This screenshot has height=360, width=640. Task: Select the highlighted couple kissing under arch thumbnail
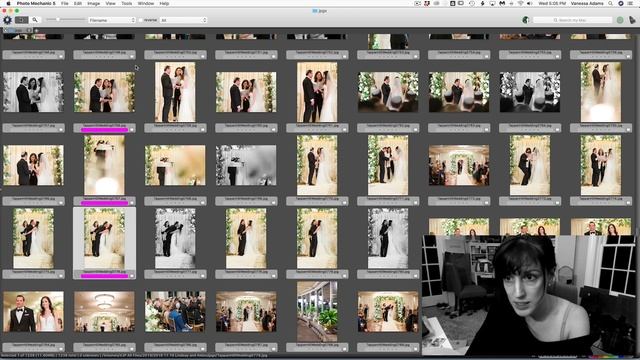click(x=104, y=238)
